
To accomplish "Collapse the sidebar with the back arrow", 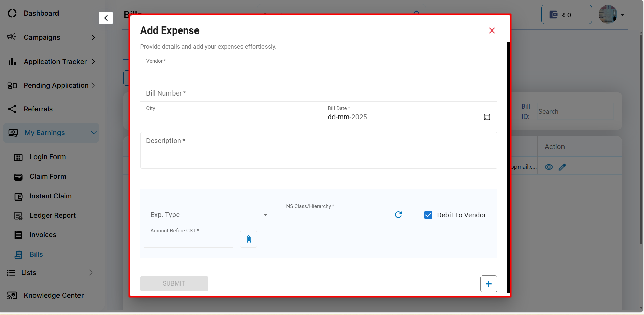I will 106,18.
